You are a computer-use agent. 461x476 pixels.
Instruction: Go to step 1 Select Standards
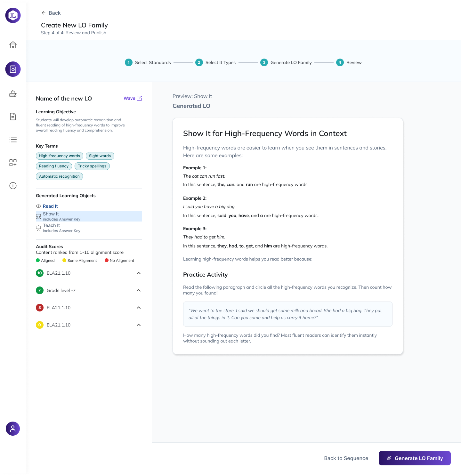148,62
